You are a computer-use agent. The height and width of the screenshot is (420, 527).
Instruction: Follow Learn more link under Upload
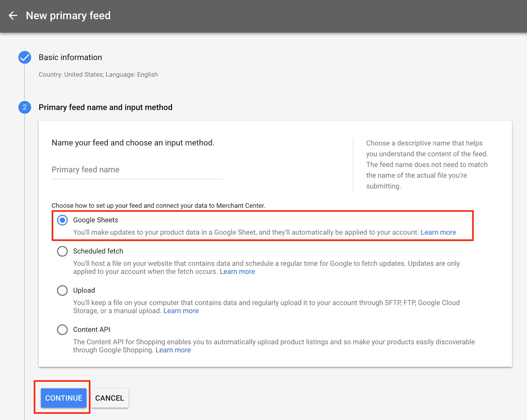coord(181,311)
